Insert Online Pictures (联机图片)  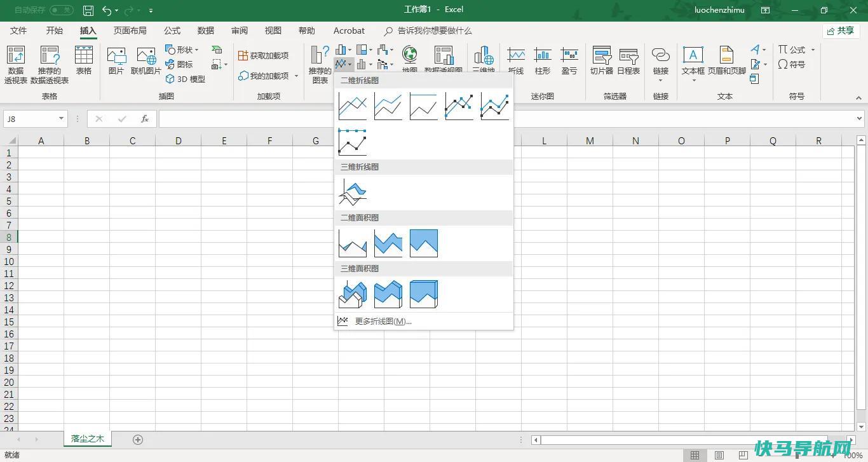pos(146,61)
